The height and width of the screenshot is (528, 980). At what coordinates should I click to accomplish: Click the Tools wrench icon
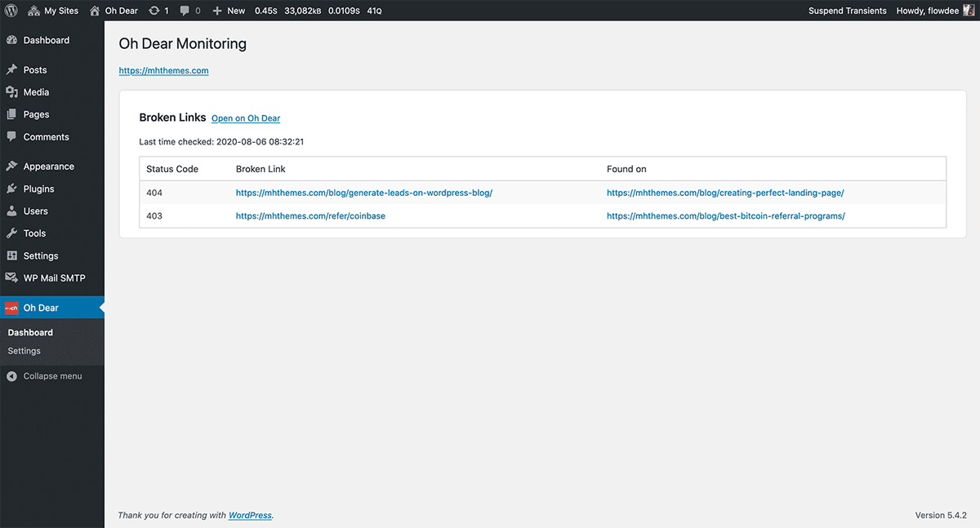[x=11, y=233]
